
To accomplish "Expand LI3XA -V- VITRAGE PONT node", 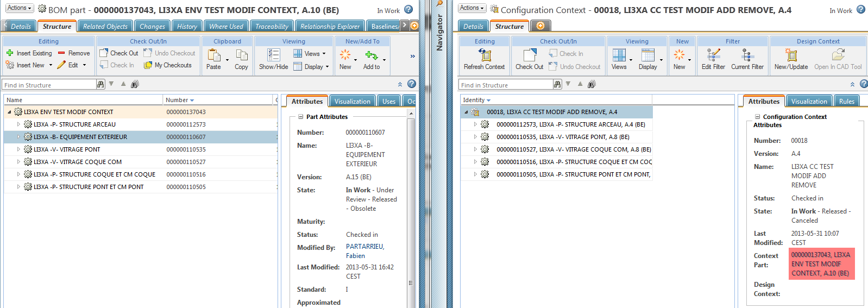I will click(x=18, y=149).
